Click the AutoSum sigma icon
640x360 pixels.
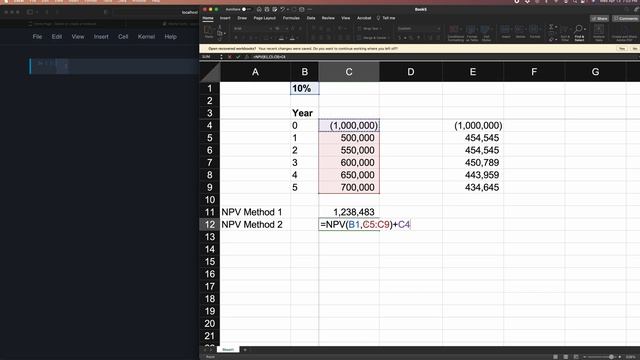tap(551, 27)
